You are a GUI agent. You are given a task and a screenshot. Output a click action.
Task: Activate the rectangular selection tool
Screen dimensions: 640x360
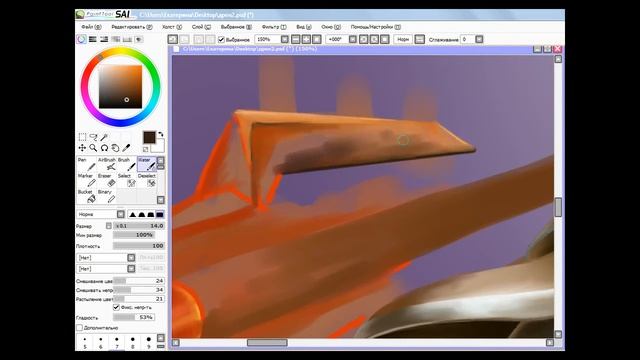coord(82,137)
